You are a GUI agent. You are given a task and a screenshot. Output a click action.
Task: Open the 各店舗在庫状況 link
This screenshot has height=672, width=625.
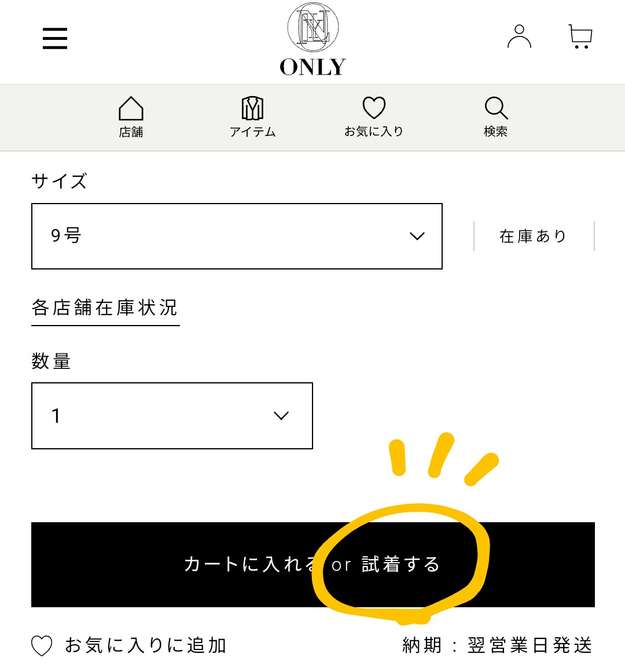click(x=105, y=308)
